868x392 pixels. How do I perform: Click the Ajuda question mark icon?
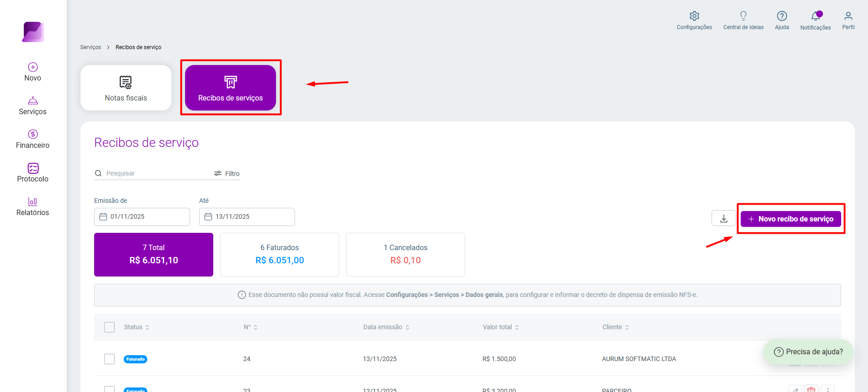click(x=782, y=16)
